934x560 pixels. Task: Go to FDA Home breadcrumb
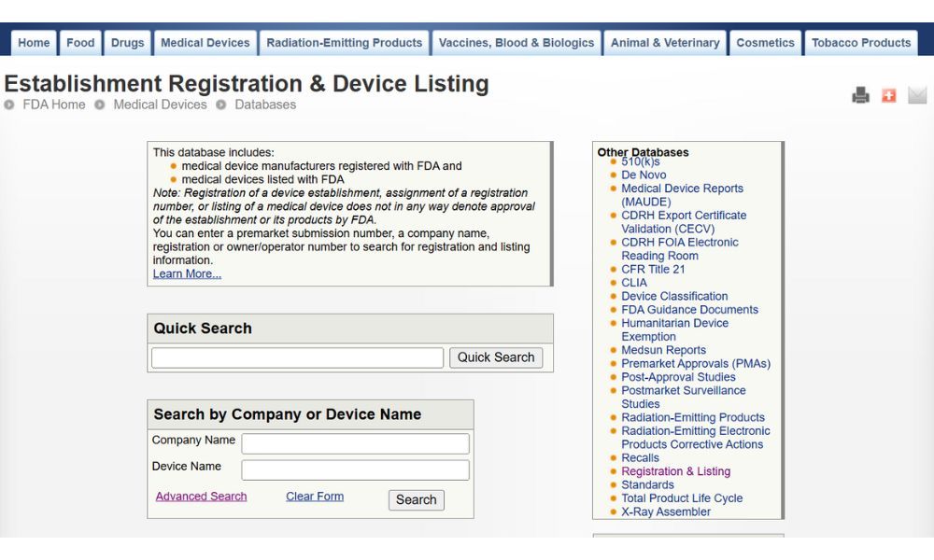(x=53, y=105)
